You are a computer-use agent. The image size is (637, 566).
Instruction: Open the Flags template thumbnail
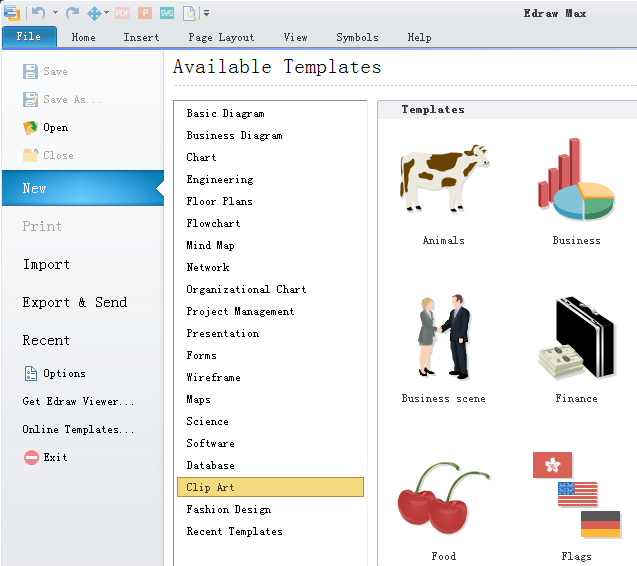click(576, 495)
